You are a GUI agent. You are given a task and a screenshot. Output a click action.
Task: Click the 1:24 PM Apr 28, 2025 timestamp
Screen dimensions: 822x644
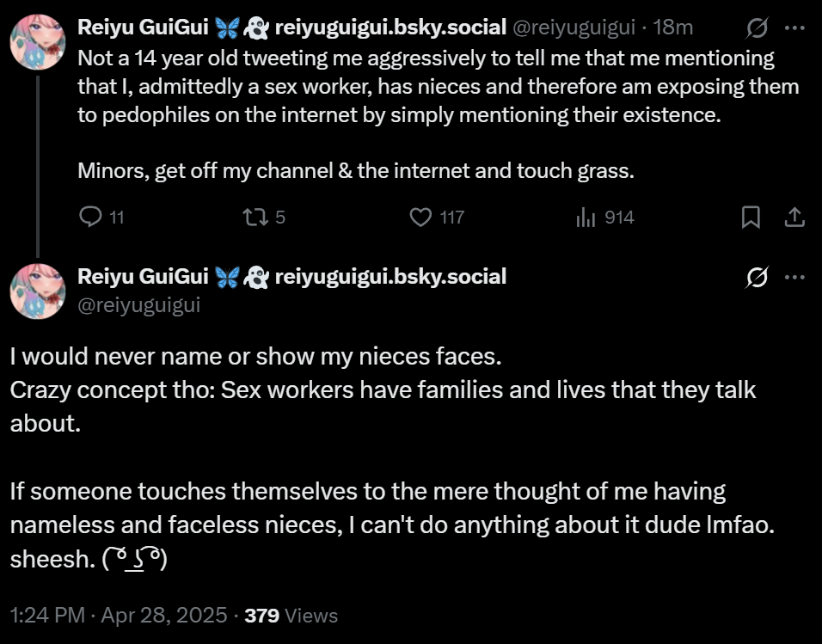[119, 616]
